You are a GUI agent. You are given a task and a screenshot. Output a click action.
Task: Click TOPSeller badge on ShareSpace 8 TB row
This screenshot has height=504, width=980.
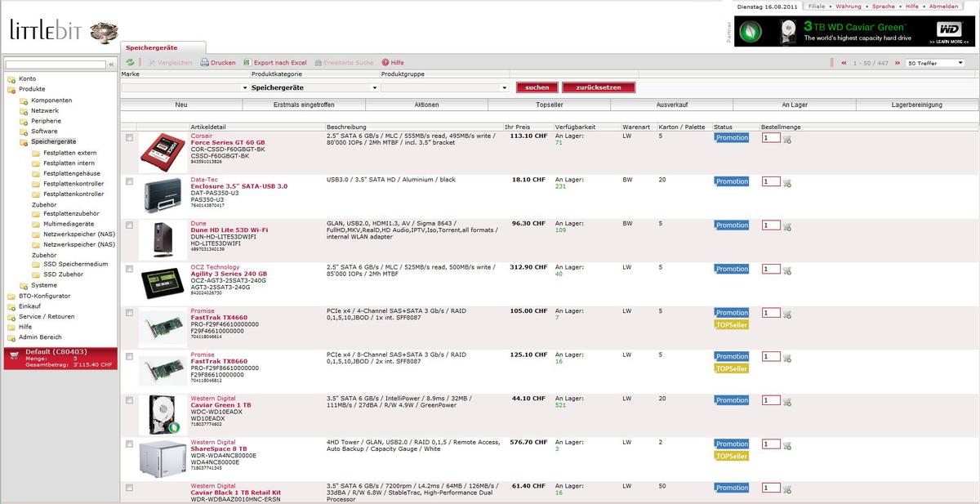tap(731, 456)
